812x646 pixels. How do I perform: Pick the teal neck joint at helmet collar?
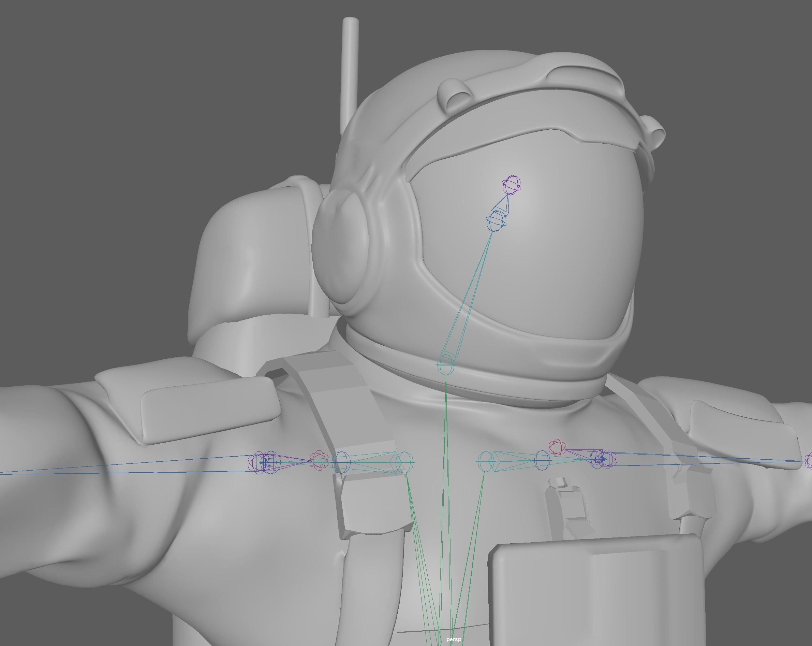445,364
